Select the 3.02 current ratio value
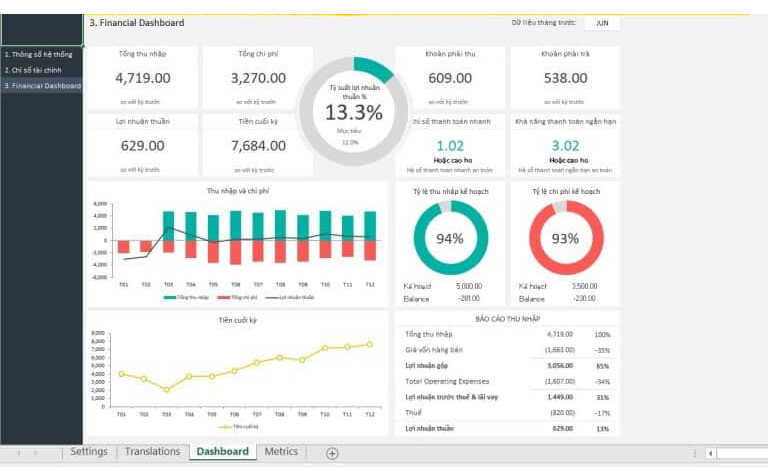The height and width of the screenshot is (467, 768). pyautogui.click(x=566, y=146)
